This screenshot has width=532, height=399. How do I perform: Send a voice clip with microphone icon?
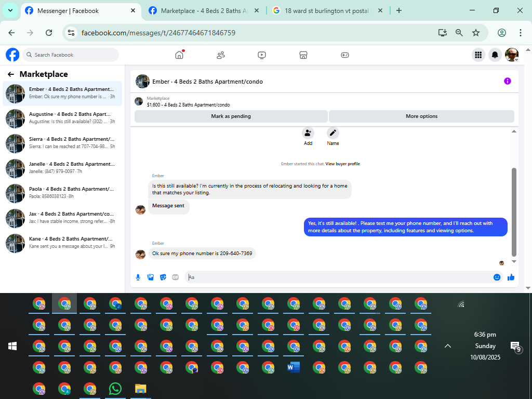(138, 277)
